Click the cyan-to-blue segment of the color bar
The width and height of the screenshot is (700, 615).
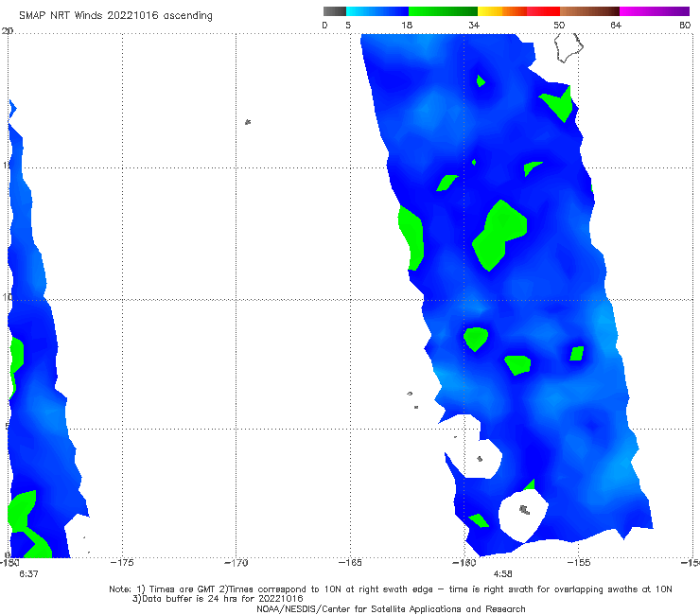tap(377, 11)
